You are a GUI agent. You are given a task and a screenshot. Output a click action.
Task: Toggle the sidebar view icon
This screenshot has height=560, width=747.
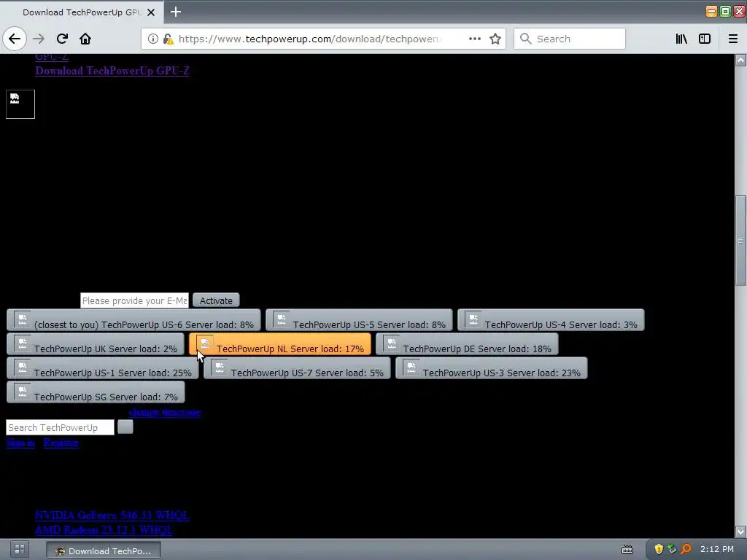705,39
